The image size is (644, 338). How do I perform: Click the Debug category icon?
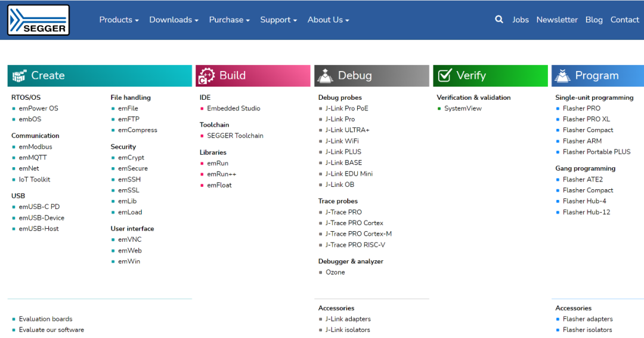pyautogui.click(x=326, y=76)
